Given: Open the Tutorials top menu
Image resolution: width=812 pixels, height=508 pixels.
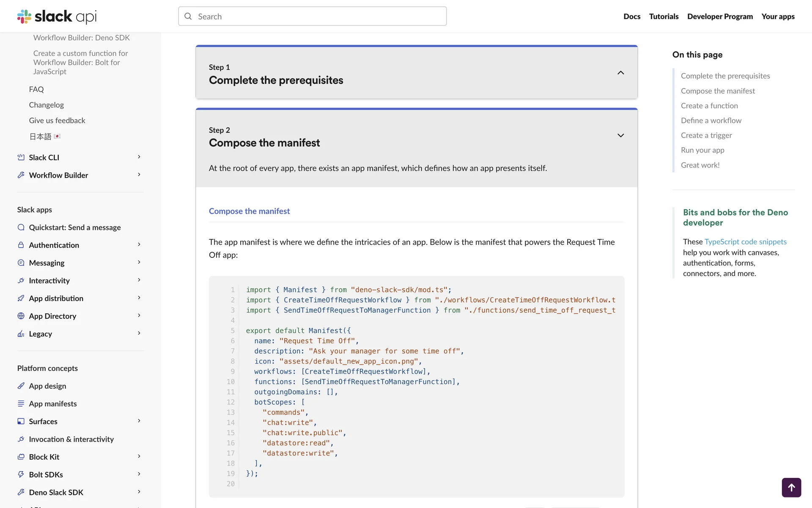Looking at the screenshot, I should point(664,17).
